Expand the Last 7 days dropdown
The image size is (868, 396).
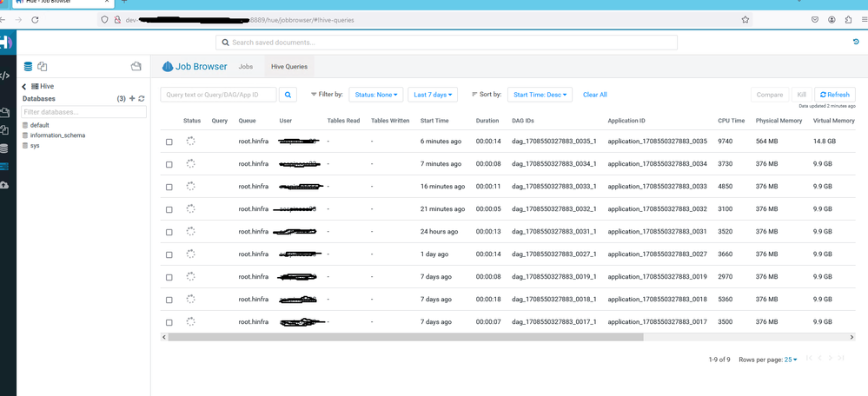[x=433, y=95]
